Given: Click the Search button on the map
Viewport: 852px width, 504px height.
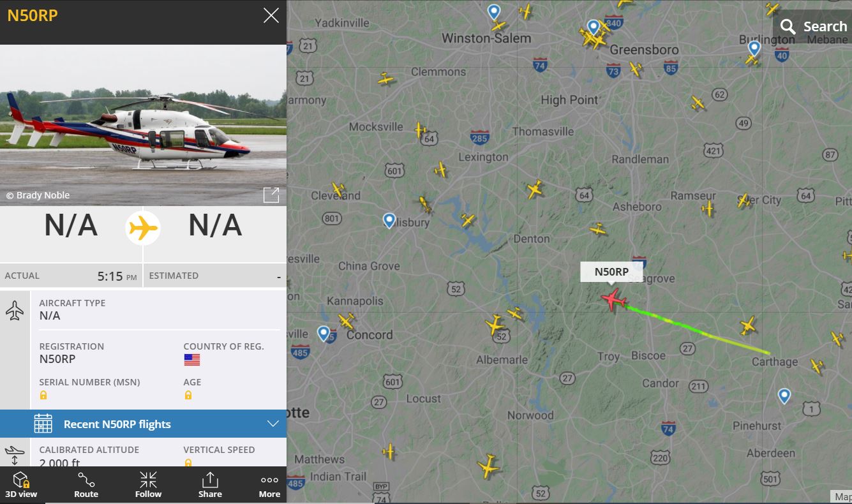Looking at the screenshot, I should pyautogui.click(x=813, y=26).
